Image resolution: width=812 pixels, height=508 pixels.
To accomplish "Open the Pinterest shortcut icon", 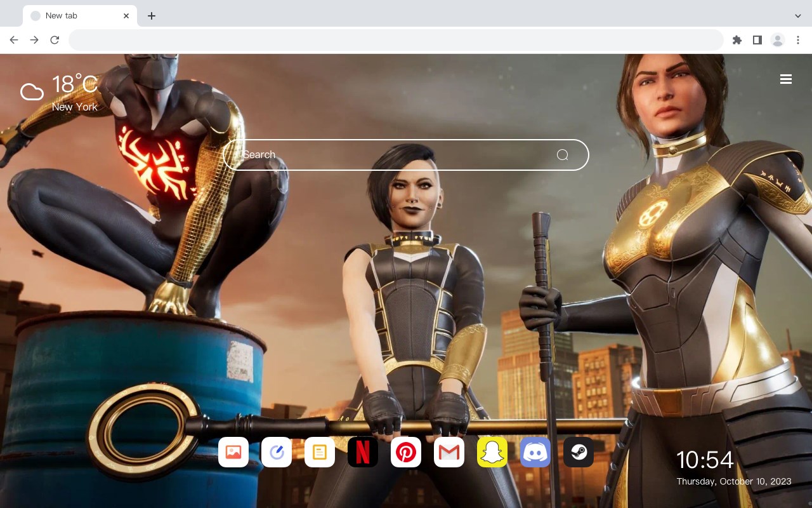I will point(406,452).
